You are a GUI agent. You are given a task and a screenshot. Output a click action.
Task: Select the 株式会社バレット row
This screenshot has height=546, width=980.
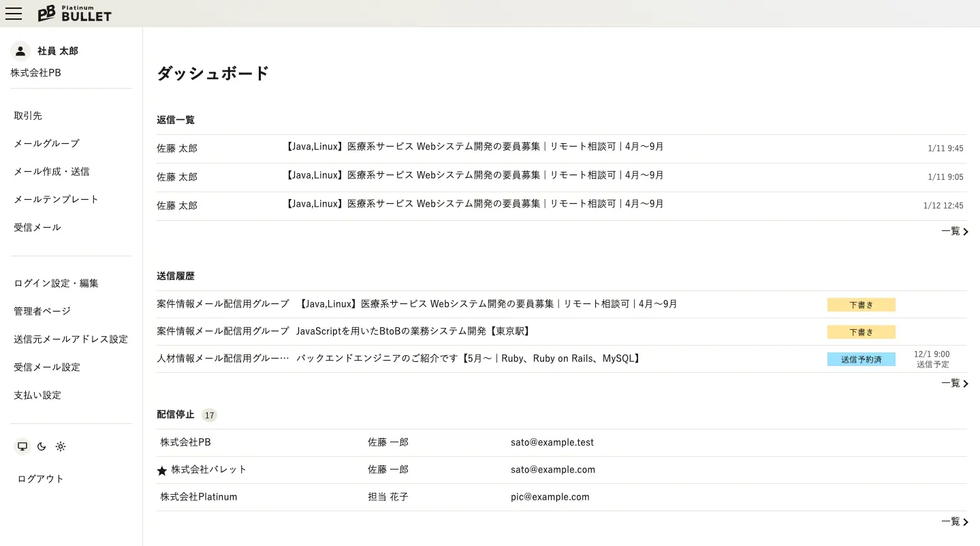562,470
